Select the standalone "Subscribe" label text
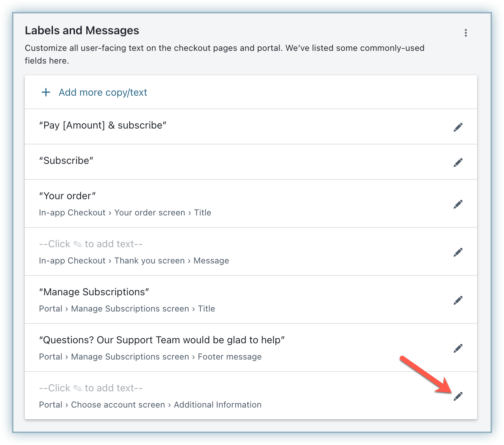The width and height of the screenshot is (504, 445). click(x=66, y=161)
